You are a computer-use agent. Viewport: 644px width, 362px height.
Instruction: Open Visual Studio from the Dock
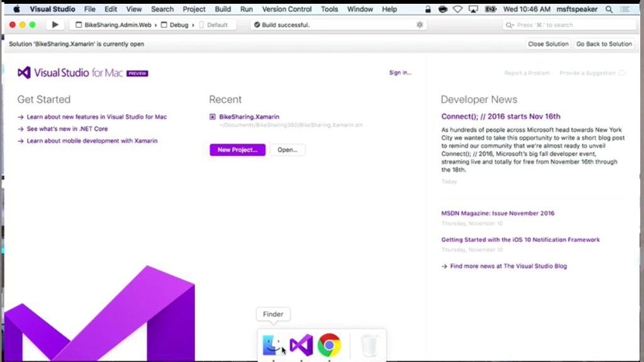[301, 345]
